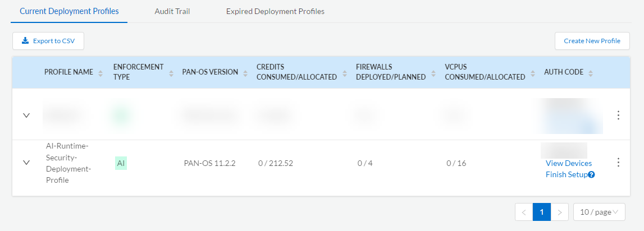Switch to Expired Deployment Profiles tab

click(x=275, y=11)
